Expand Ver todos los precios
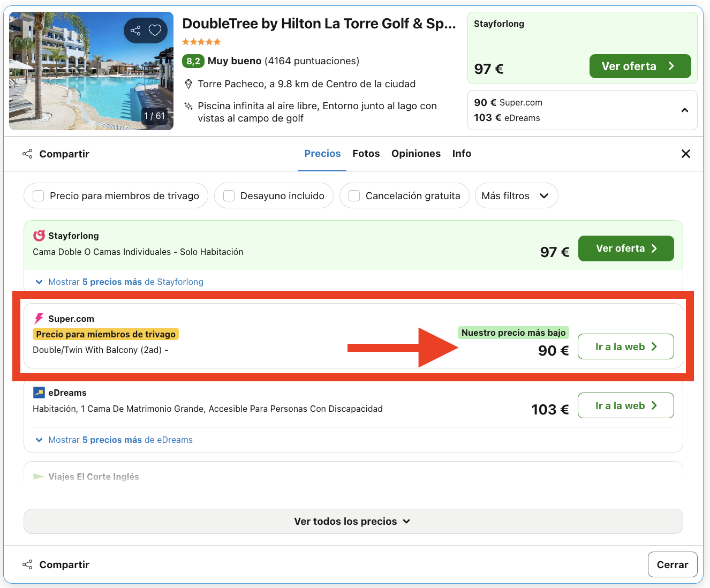710x588 pixels. [353, 521]
